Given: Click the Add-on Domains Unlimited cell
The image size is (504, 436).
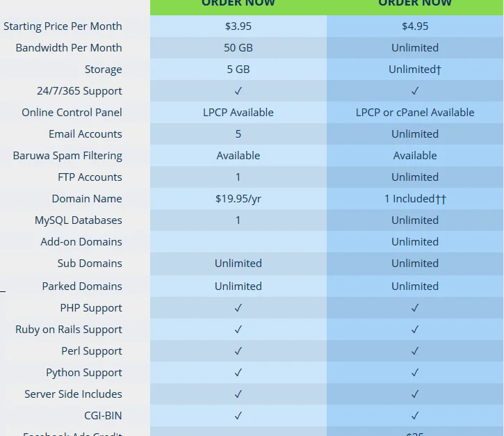Looking at the screenshot, I should 415,242.
